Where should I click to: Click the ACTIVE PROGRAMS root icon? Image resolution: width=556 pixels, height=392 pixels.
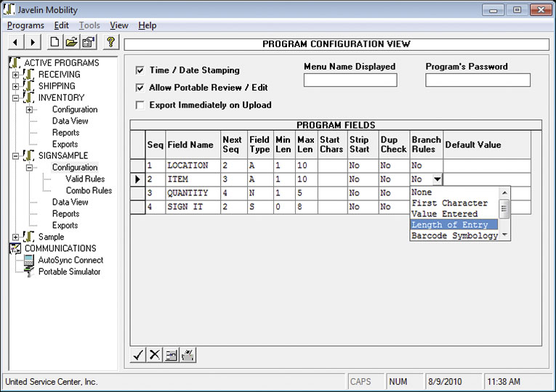tap(15, 62)
